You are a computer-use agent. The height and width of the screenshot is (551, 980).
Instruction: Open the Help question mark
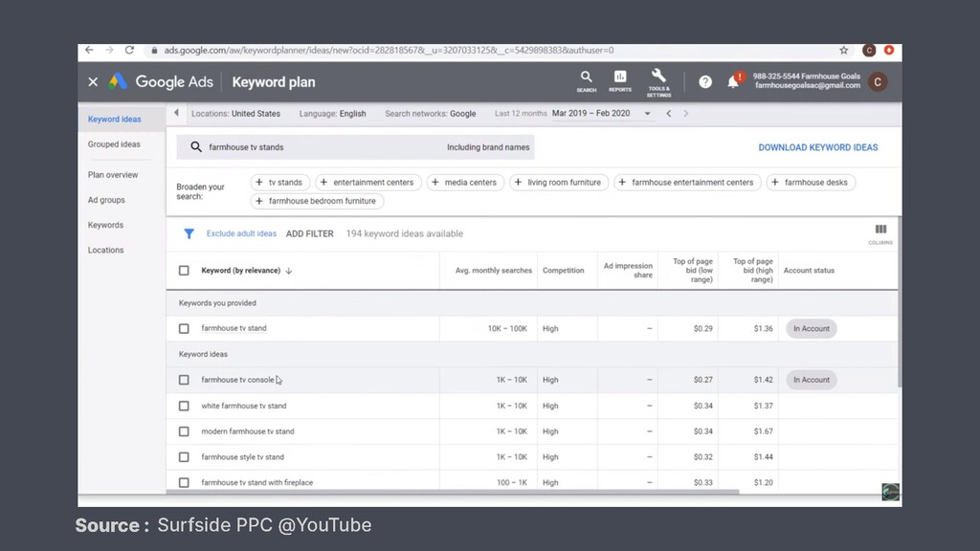pos(705,82)
